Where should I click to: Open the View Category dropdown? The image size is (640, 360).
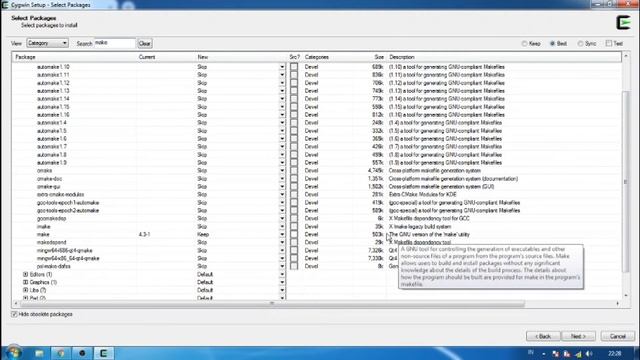point(47,43)
